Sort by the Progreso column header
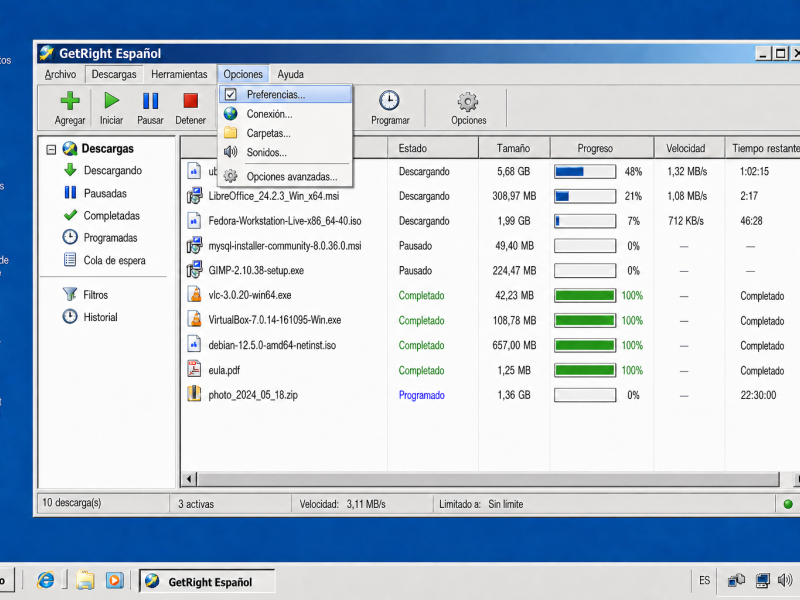Image resolution: width=800 pixels, height=600 pixels. tap(602, 148)
